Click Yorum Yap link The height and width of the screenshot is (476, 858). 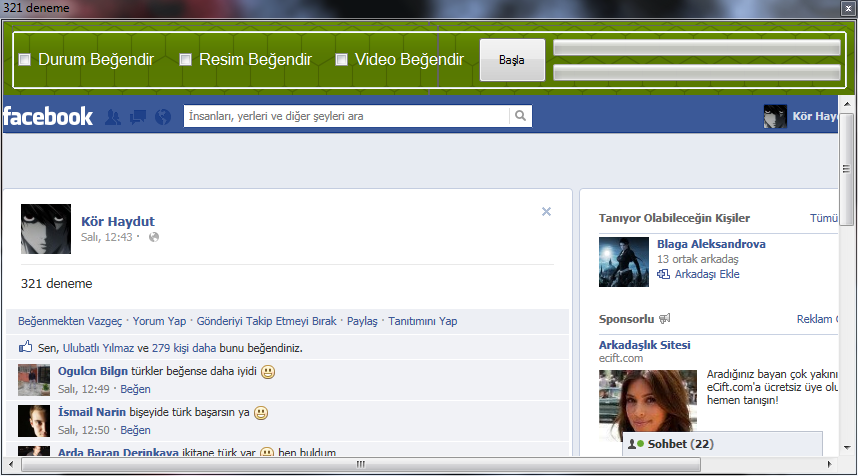(159, 321)
